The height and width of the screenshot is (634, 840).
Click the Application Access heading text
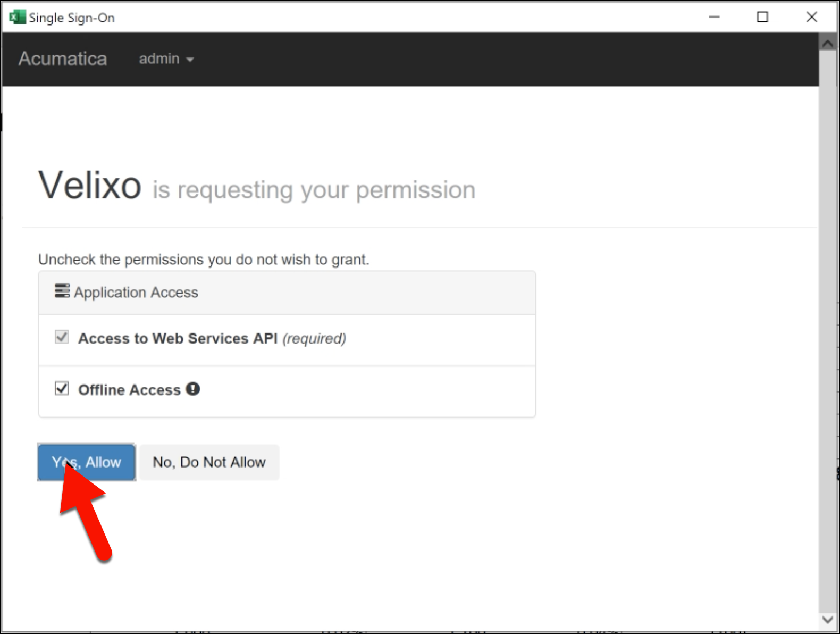point(136,293)
